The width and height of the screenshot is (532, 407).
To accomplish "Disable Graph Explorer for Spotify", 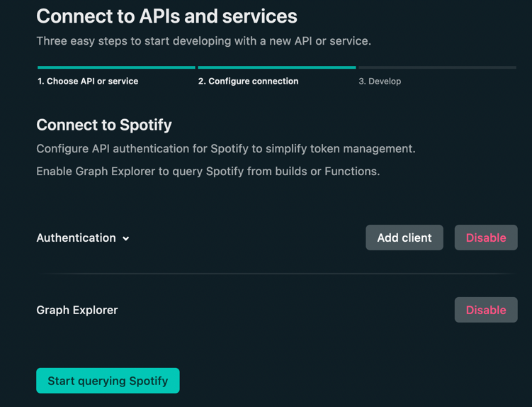I will pyautogui.click(x=485, y=310).
